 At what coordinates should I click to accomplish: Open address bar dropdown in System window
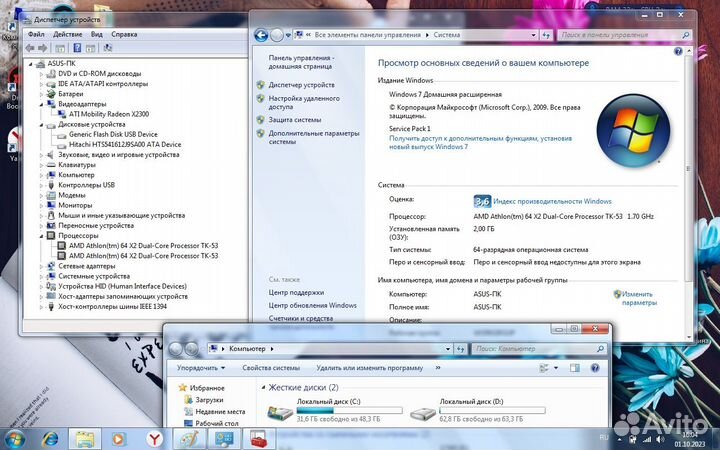tap(533, 35)
